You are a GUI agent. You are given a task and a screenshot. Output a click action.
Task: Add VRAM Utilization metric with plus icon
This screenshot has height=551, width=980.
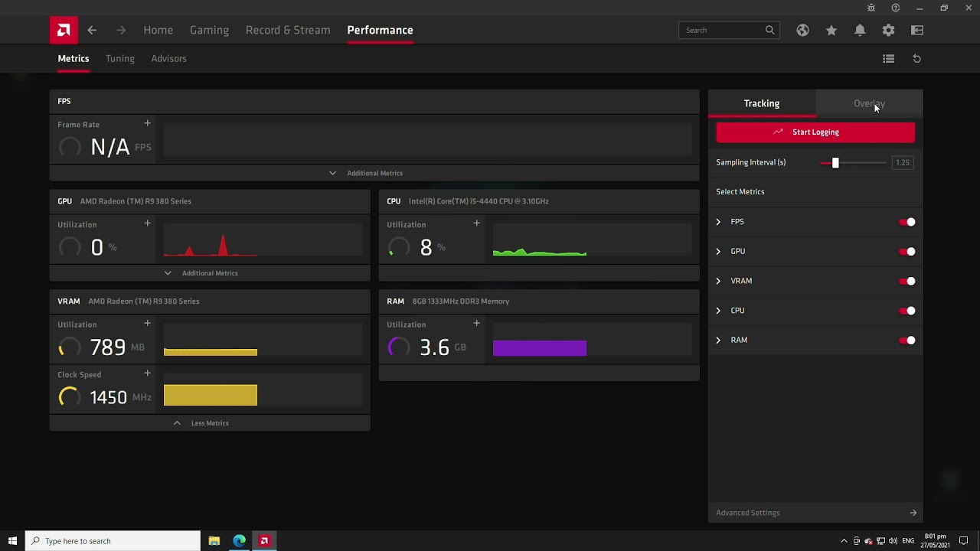148,324
